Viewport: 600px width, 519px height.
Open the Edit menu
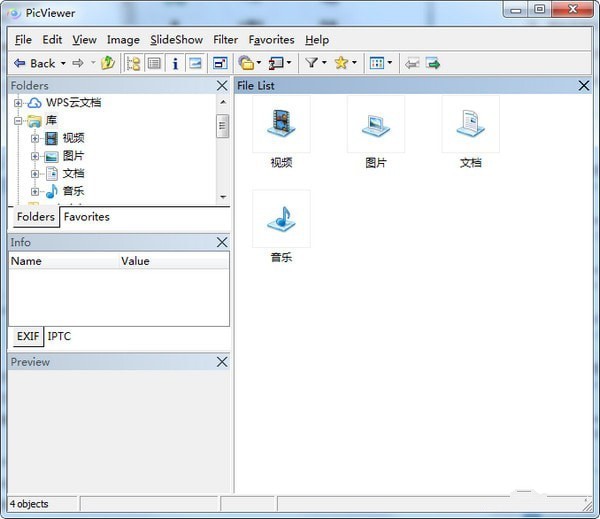52,40
